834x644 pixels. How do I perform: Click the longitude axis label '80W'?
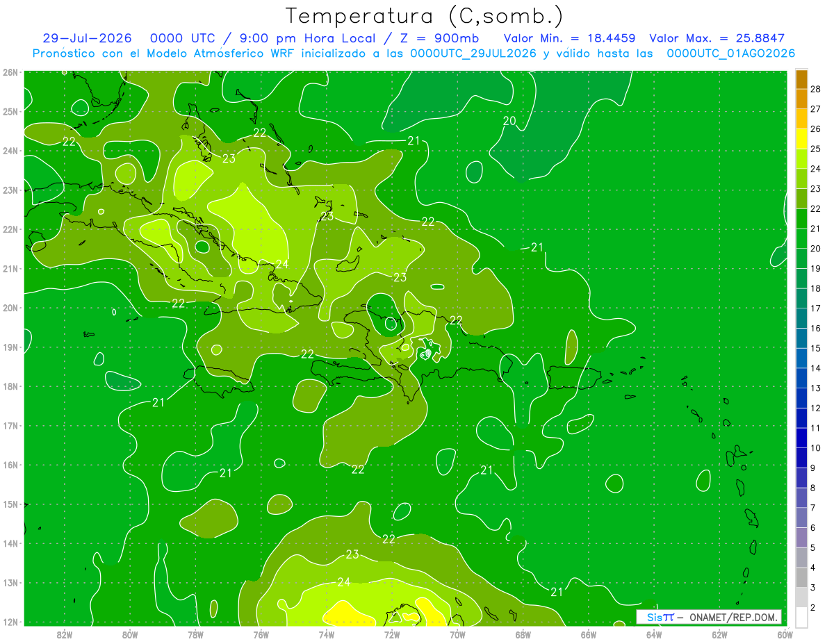[130, 634]
